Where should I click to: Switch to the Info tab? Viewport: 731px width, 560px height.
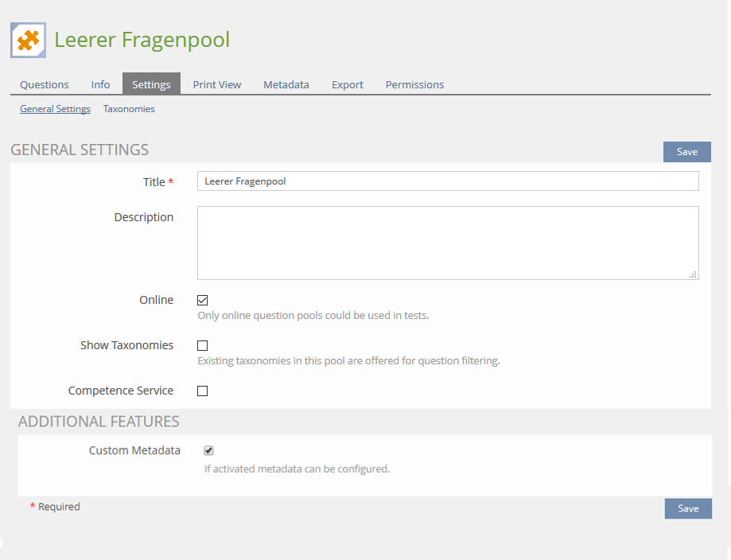coord(100,84)
